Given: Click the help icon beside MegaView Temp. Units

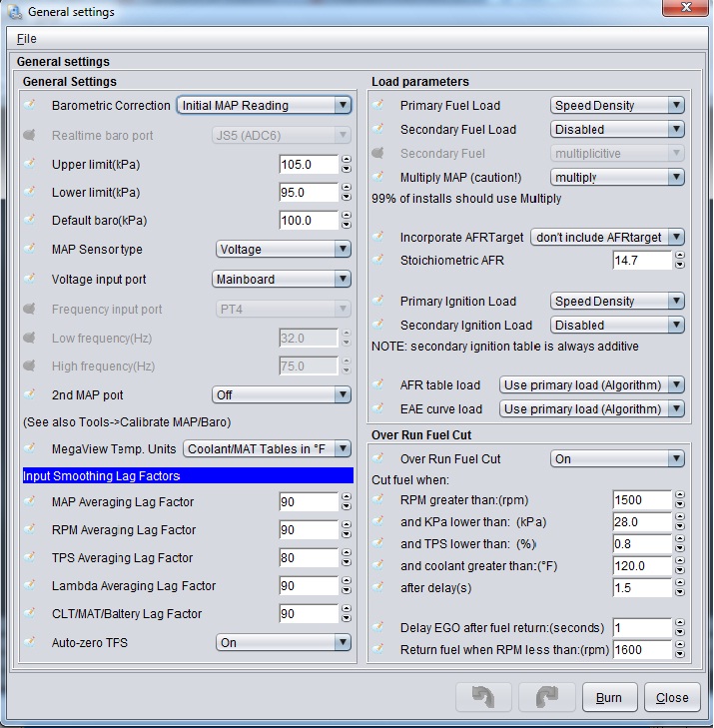Looking at the screenshot, I should click(x=30, y=448).
